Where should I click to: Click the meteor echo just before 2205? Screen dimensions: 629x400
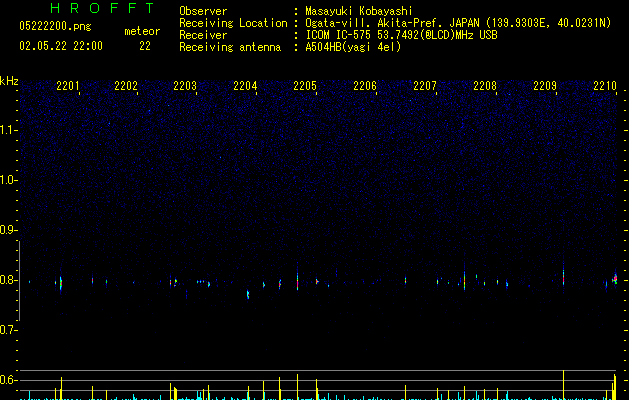coord(297,279)
